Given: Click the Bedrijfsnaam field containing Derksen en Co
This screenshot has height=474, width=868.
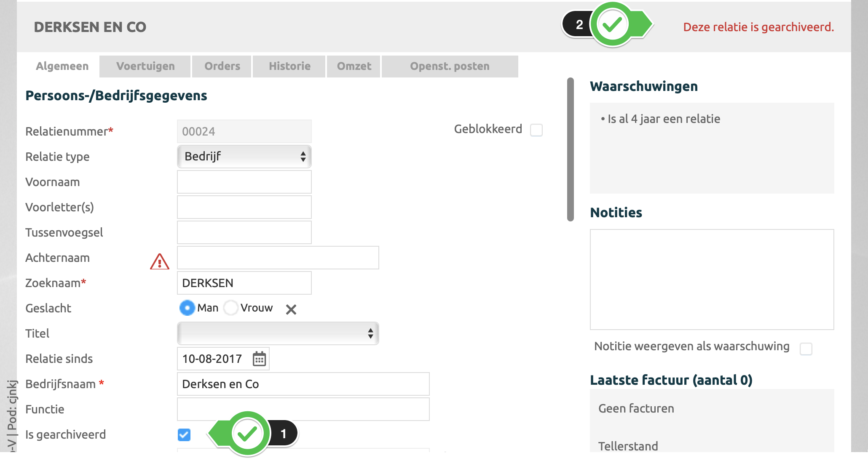Looking at the screenshot, I should (x=303, y=384).
